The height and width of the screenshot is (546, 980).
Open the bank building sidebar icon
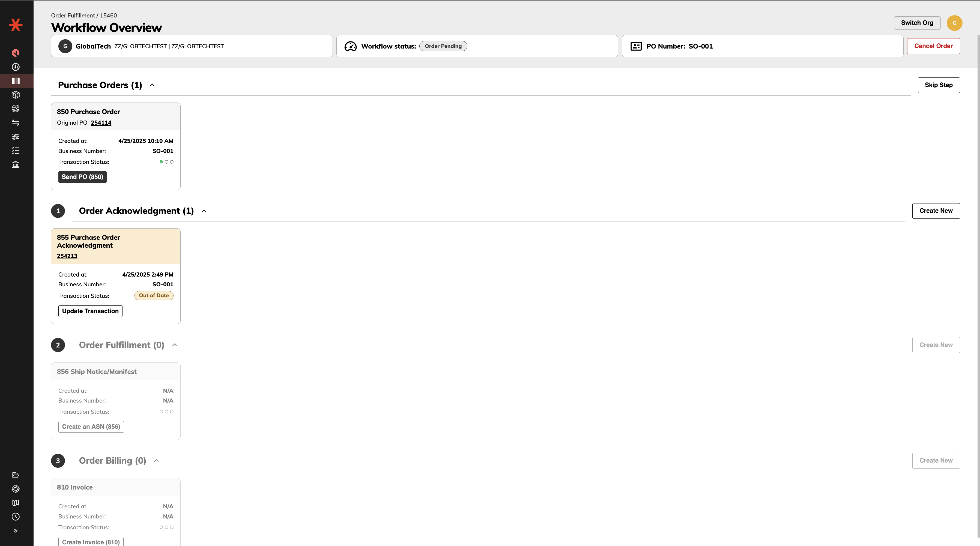(16, 164)
